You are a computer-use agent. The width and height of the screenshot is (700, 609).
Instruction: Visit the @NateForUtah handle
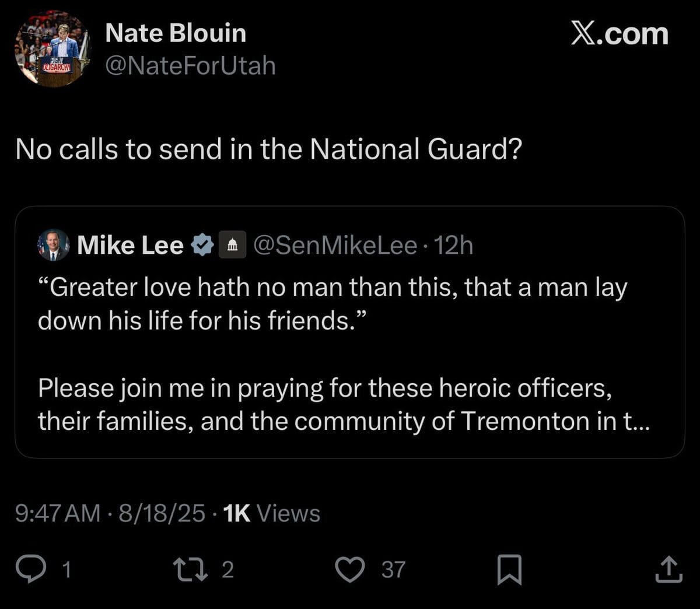click(x=190, y=65)
